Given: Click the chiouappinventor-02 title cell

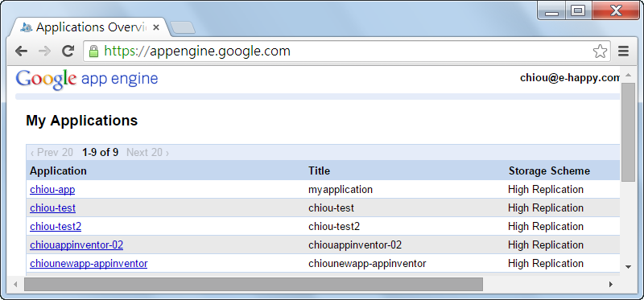Looking at the screenshot, I should click(355, 245).
